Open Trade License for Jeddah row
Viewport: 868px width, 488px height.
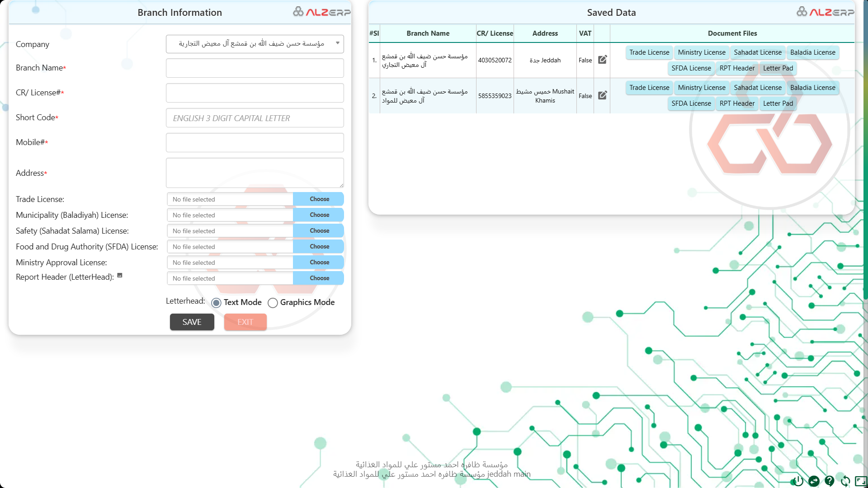coord(649,52)
